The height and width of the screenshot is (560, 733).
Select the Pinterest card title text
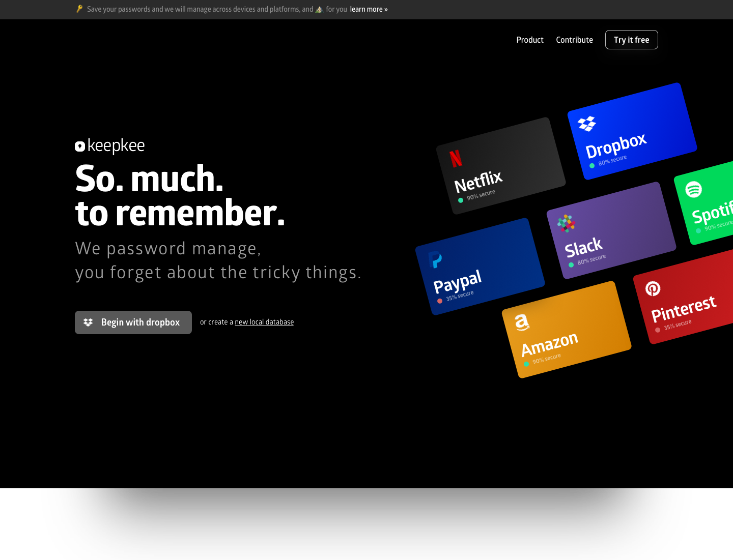click(x=684, y=309)
